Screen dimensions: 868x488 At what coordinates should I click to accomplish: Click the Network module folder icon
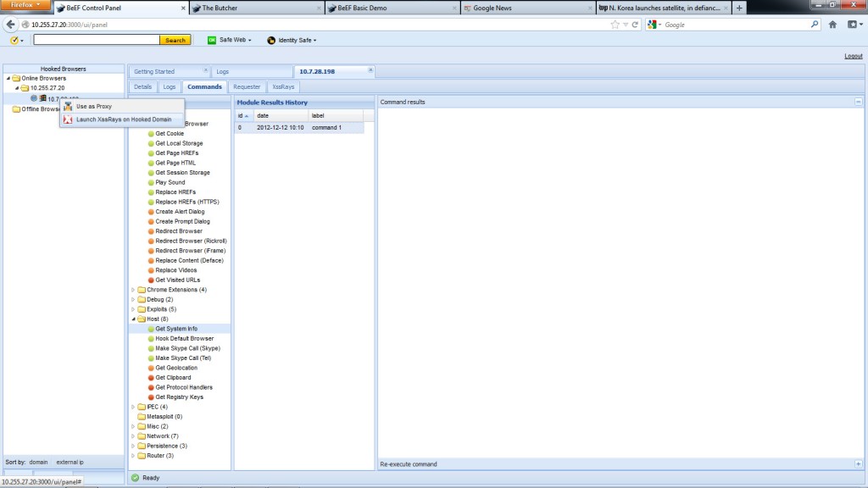pyautogui.click(x=141, y=436)
